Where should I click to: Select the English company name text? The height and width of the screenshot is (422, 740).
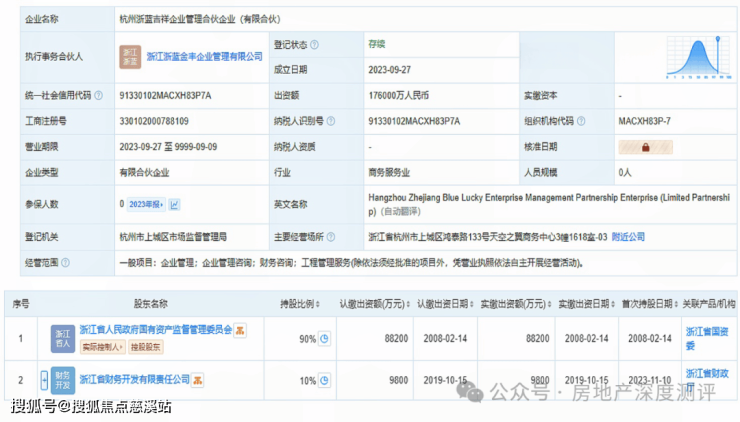tap(549, 204)
